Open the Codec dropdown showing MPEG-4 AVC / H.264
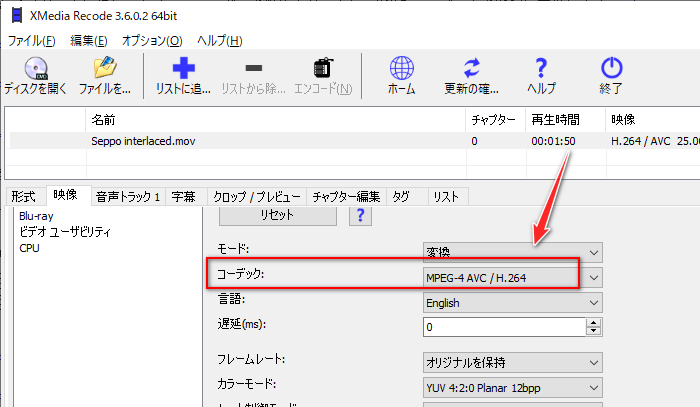Image resolution: width=700 pixels, height=407 pixels. tap(512, 278)
